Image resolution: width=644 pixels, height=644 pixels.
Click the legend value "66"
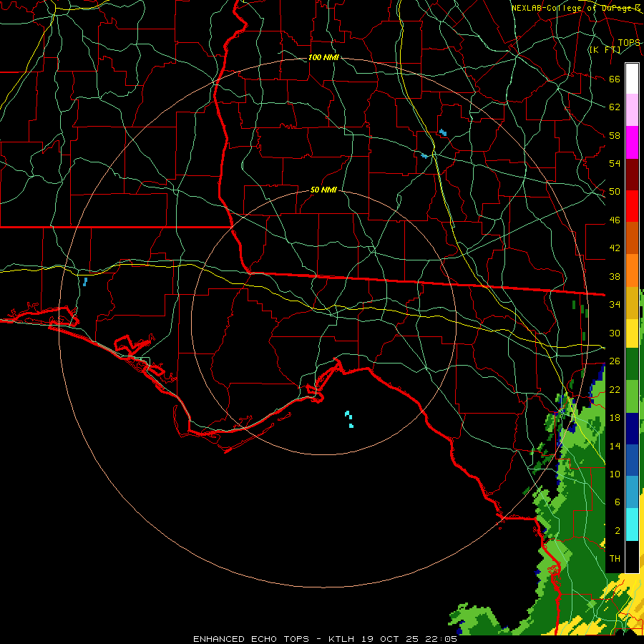[x=615, y=79]
